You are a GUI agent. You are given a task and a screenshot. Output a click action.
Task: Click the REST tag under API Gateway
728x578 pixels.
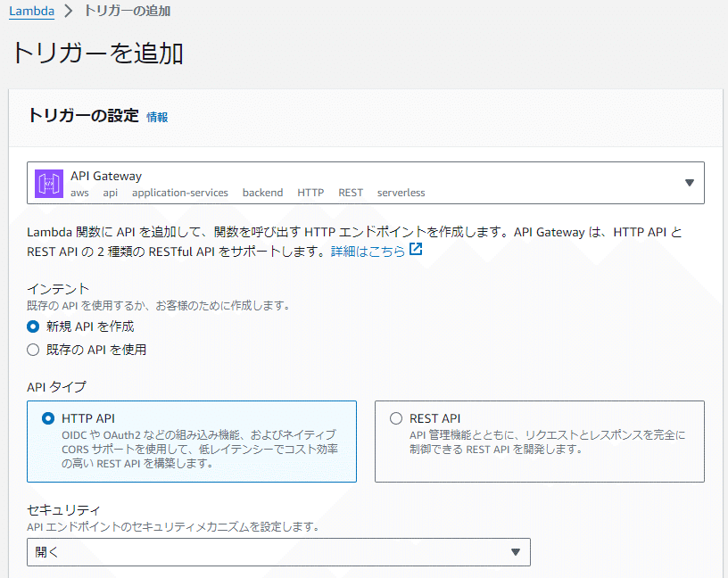tap(351, 193)
